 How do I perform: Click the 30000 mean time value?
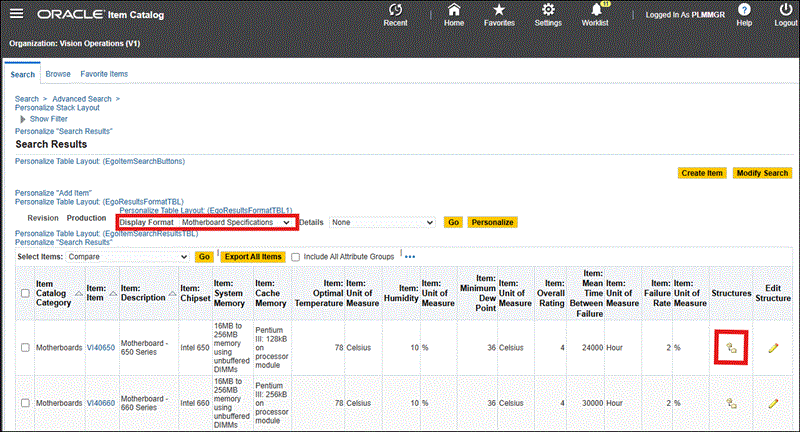tap(592, 403)
